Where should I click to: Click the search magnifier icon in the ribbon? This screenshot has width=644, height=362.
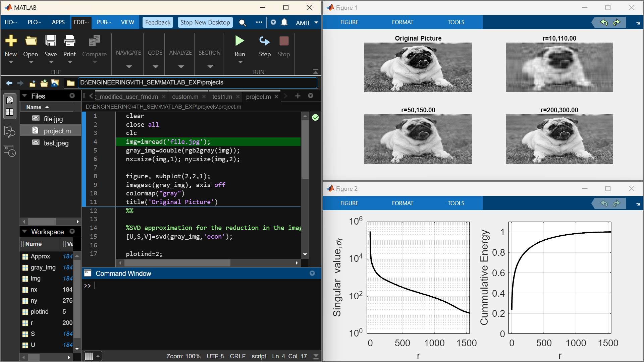[x=242, y=22]
